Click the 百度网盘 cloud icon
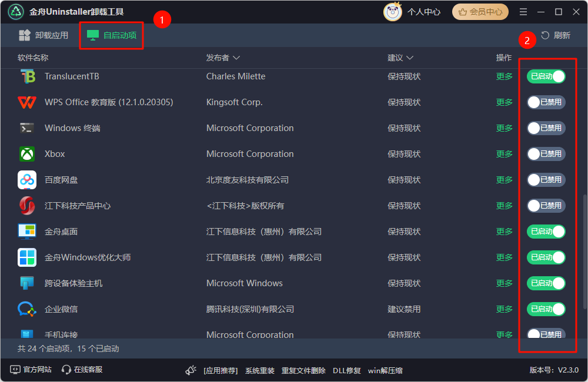 pyautogui.click(x=27, y=180)
